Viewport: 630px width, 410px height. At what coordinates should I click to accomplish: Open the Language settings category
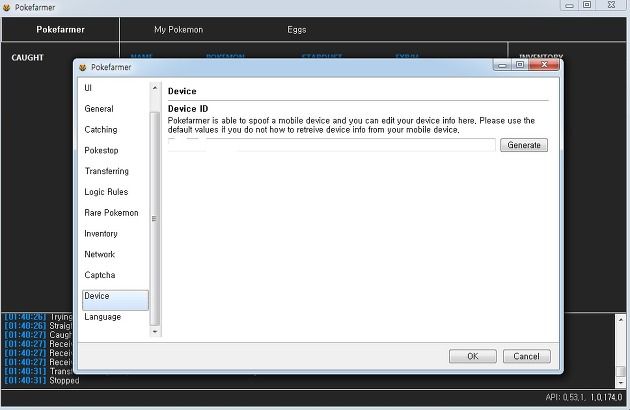[x=102, y=317]
